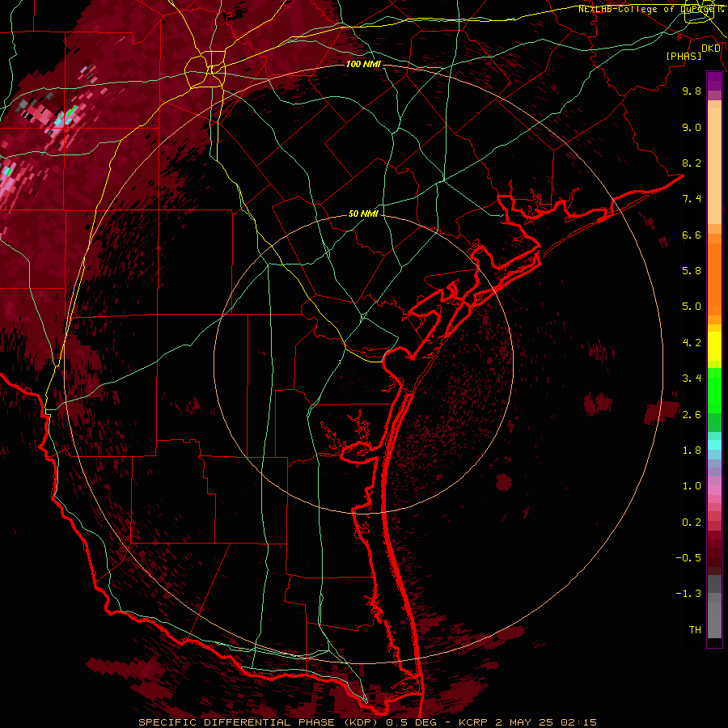Image resolution: width=728 pixels, height=728 pixels.
Task: Click the -0.5 legend value
Action: (x=688, y=558)
